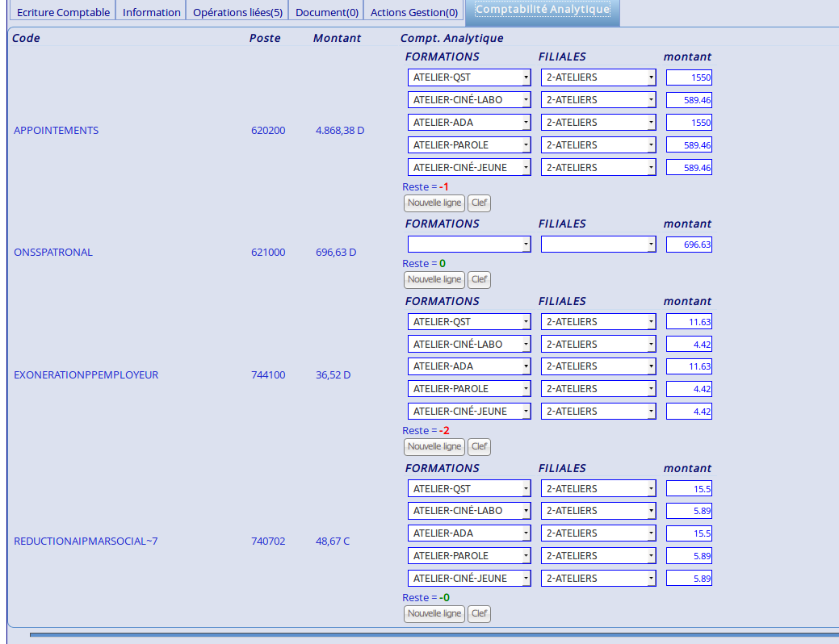Go to the Actions Gestion(0) tab
Screen dimensions: 839x644
pos(413,12)
